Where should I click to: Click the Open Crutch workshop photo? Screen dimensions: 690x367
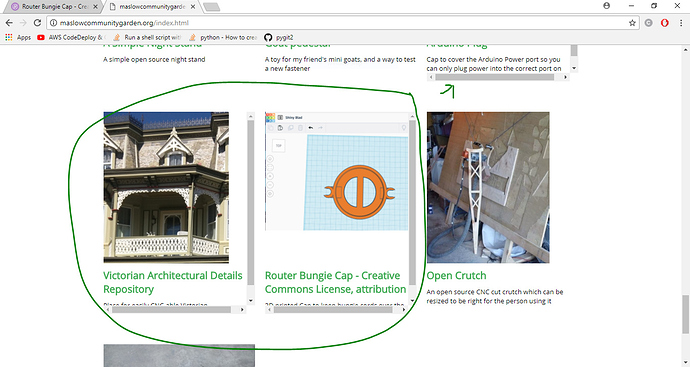[488, 187]
